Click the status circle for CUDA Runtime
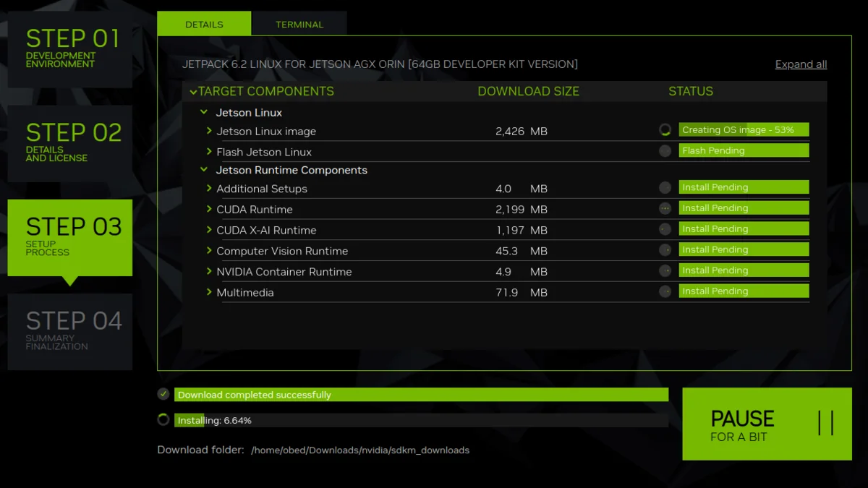 coord(665,208)
